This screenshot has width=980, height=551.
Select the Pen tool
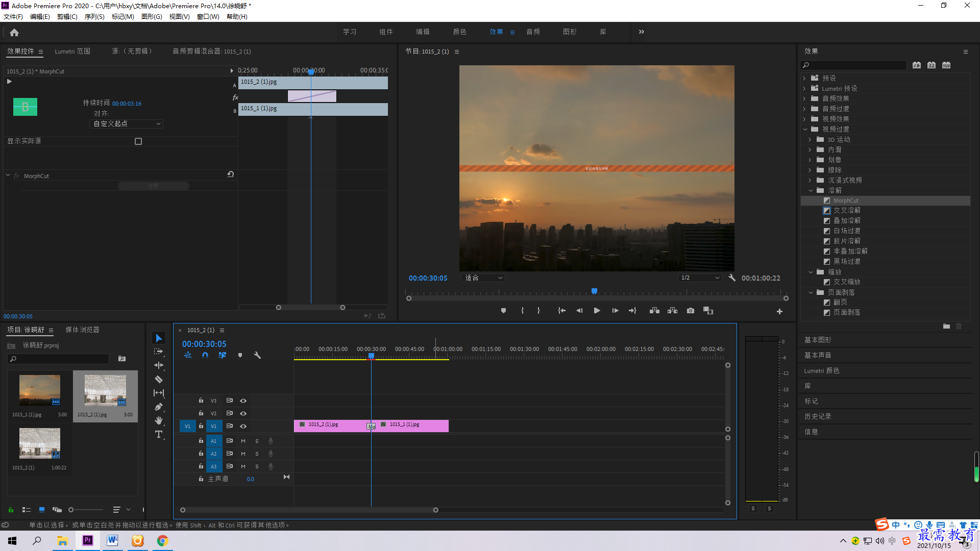click(159, 407)
